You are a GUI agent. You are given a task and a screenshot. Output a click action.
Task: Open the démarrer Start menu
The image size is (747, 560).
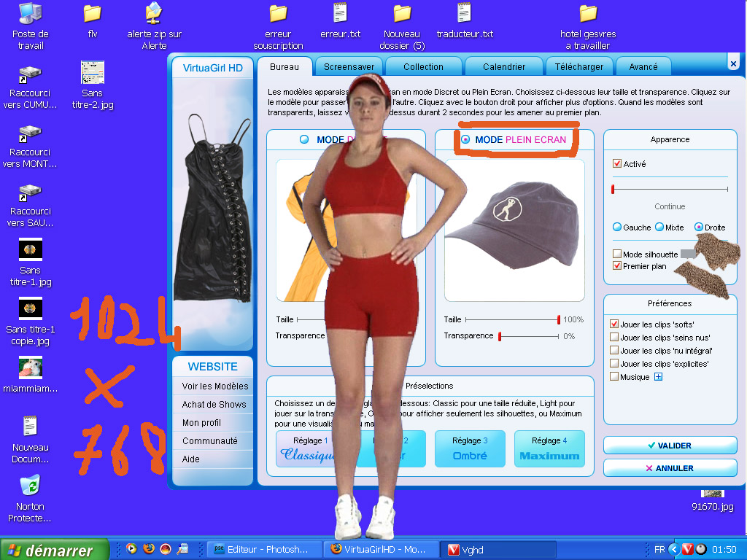pyautogui.click(x=54, y=550)
